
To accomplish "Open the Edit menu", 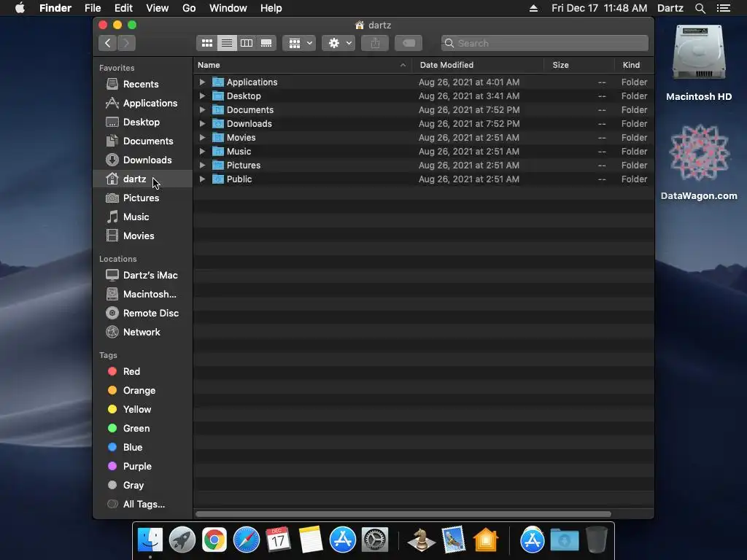I will [x=123, y=8].
